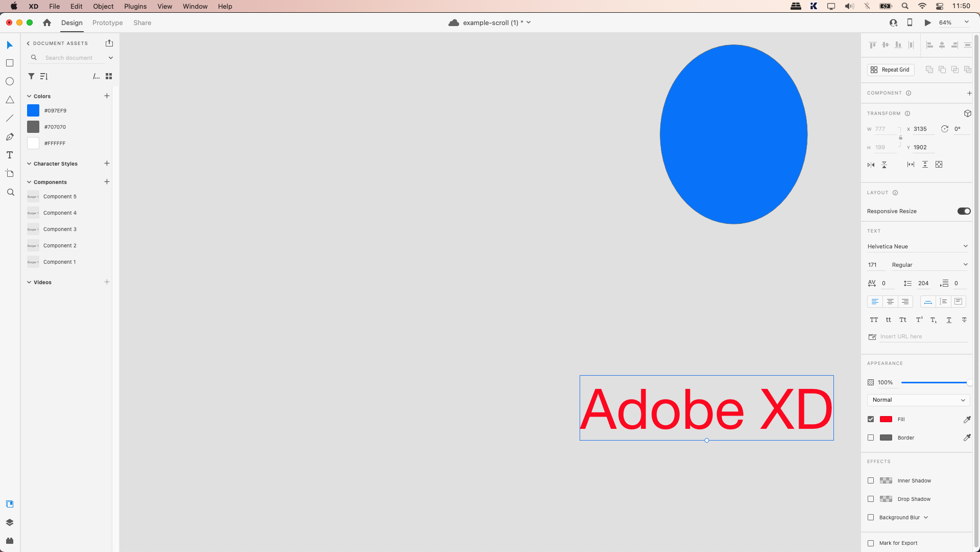
Task: Start desktop preview with play button
Action: click(928, 22)
